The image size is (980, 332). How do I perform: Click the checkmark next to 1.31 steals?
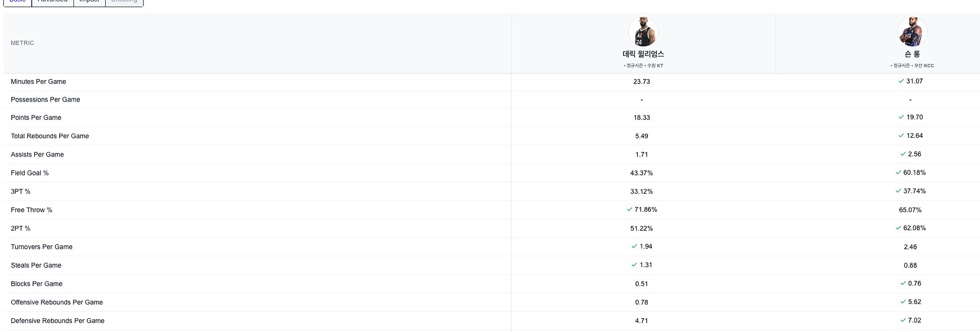[634, 265]
